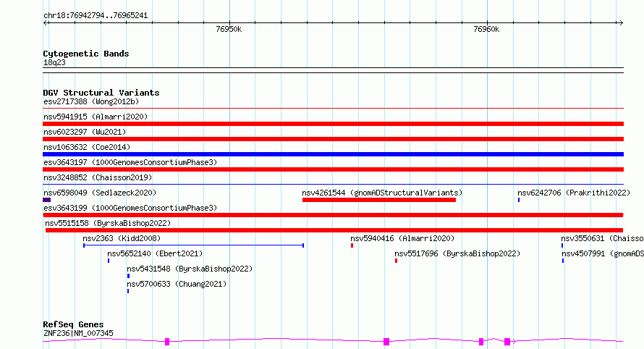
Task: Click the purple marker under nsv6598049
Action: [x=47, y=200]
